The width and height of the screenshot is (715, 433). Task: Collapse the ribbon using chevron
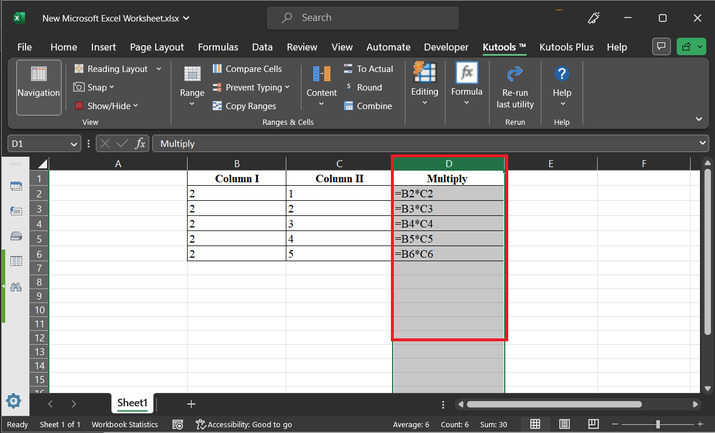[x=699, y=119]
